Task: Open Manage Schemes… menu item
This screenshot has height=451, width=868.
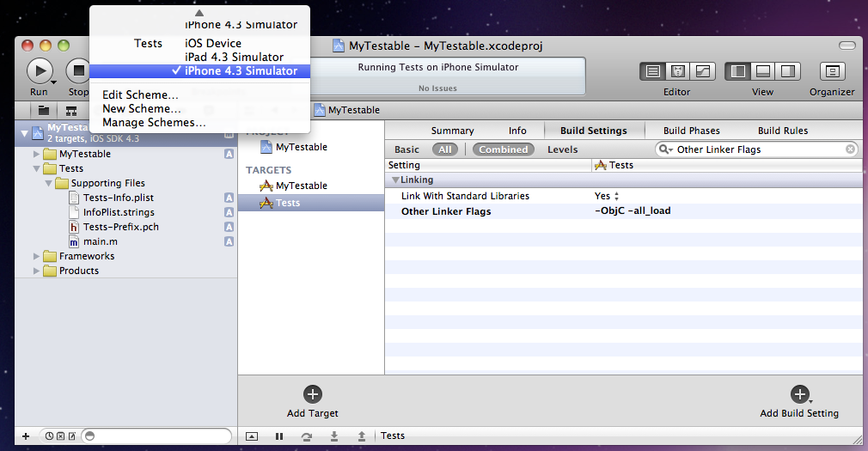Action: [x=154, y=122]
